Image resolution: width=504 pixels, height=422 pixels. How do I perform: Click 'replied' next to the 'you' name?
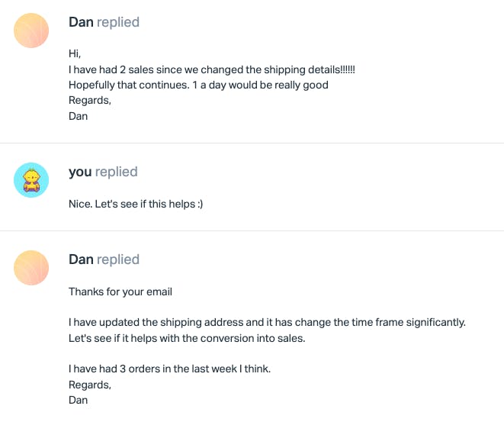click(117, 172)
